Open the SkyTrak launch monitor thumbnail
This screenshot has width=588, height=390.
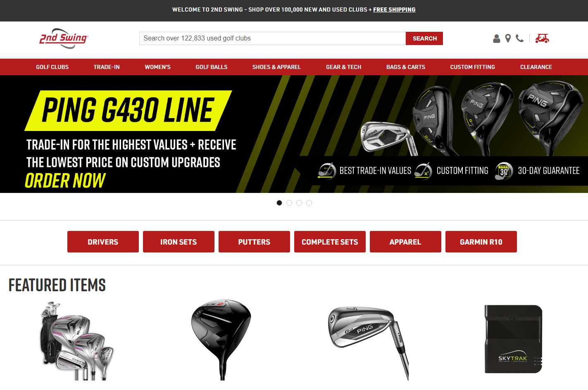point(513,339)
